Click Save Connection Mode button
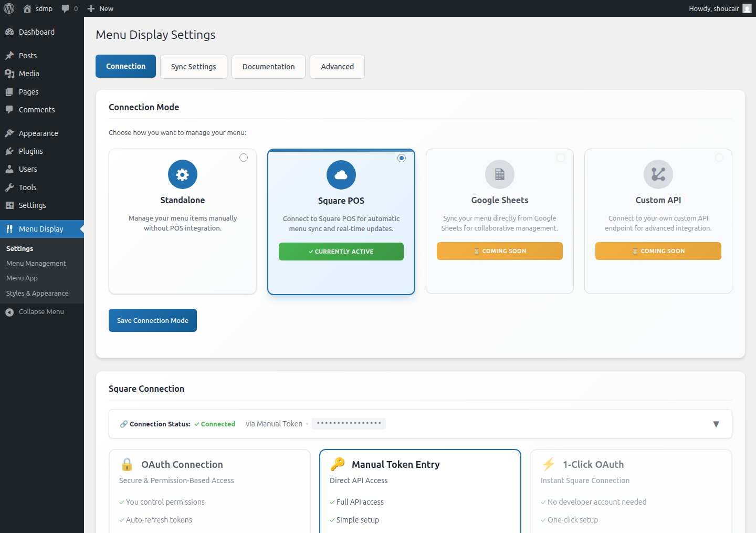Screen dimensions: 756x533 [x=153, y=320]
